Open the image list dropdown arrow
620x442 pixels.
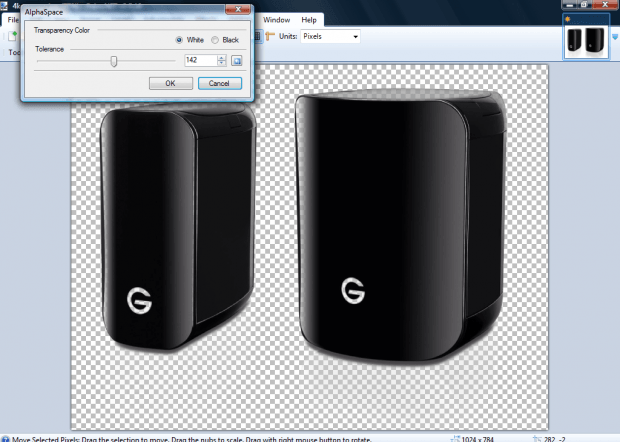tap(615, 37)
